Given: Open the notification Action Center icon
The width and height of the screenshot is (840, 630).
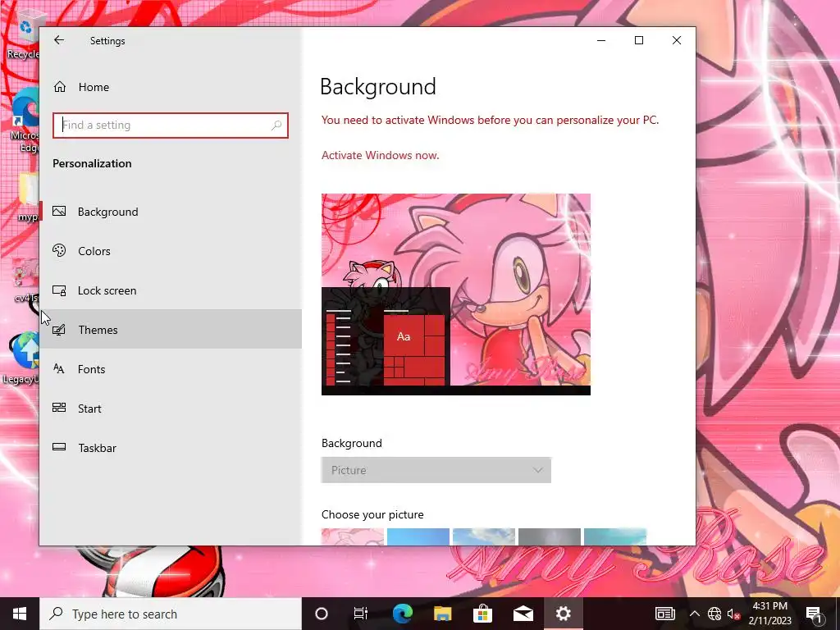Looking at the screenshot, I should click(x=813, y=614).
